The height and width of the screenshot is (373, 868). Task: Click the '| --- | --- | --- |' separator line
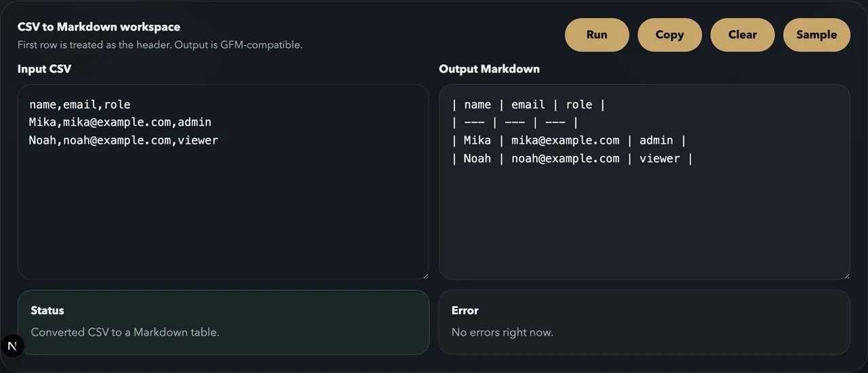pyautogui.click(x=514, y=122)
